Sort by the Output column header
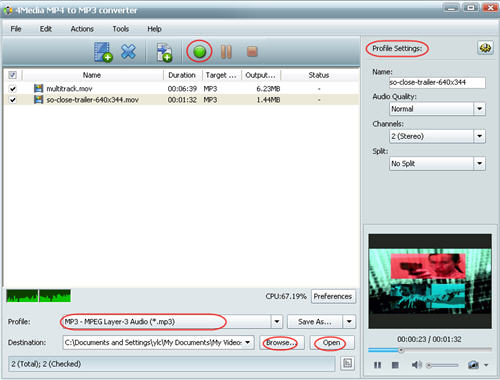Screen dimensions: 500x380 coord(261,75)
